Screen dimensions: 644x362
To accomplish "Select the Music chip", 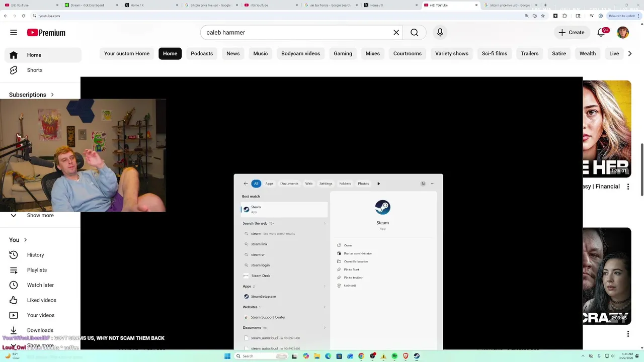I will click(261, 54).
